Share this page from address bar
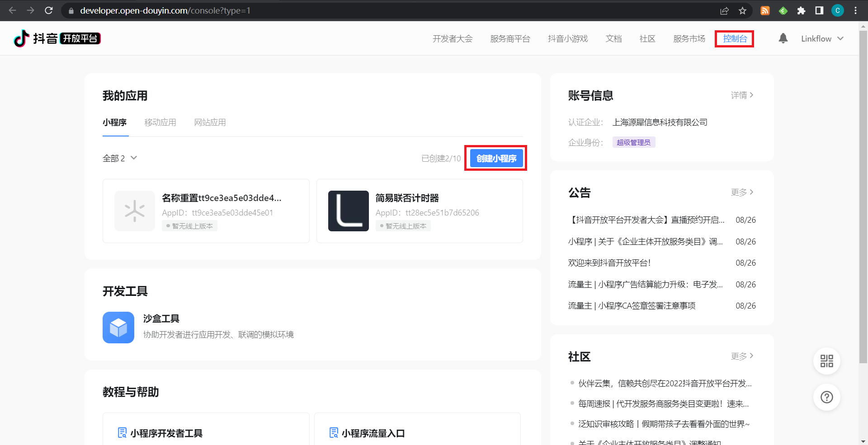Screen dimensions: 868x445 [x=724, y=10]
